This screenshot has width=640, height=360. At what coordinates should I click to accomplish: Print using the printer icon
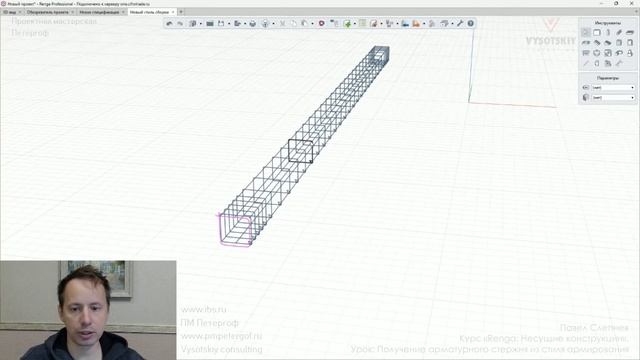tap(253, 24)
